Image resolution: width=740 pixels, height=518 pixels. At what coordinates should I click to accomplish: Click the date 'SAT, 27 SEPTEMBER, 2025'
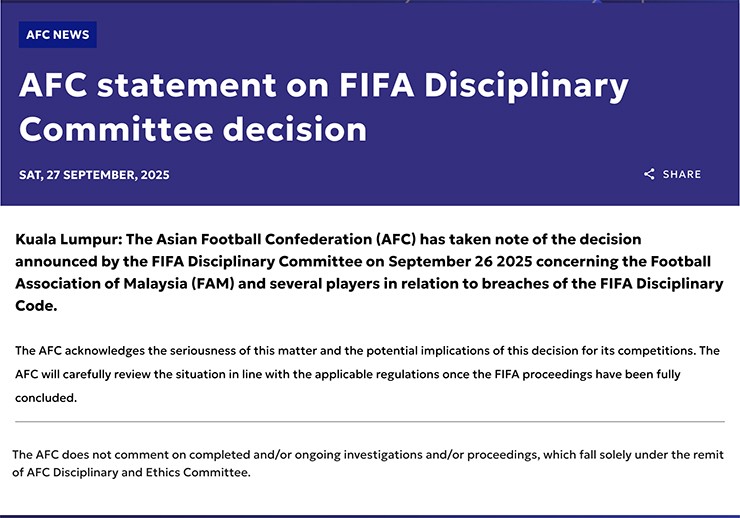click(94, 175)
